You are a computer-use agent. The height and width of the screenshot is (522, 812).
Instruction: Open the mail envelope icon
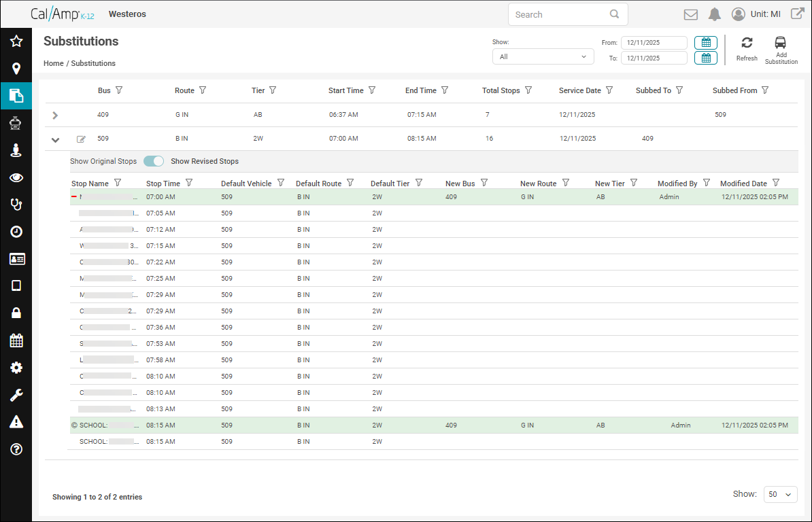(x=691, y=14)
